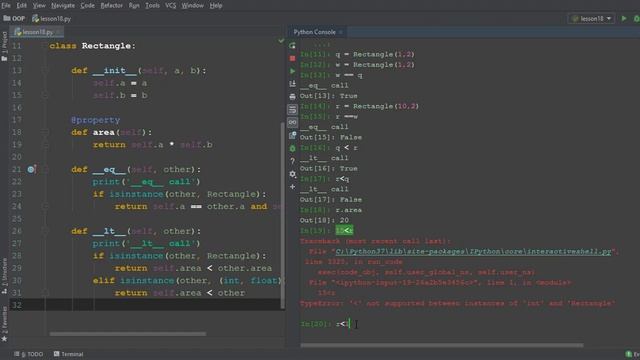Click the green inspection checkmark in editor

tap(281, 40)
